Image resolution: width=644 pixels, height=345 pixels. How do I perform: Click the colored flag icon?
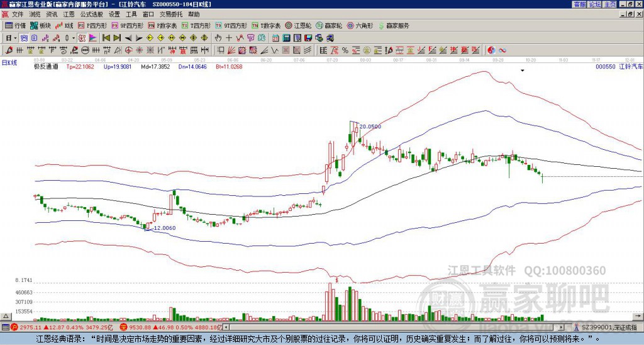[93, 38]
